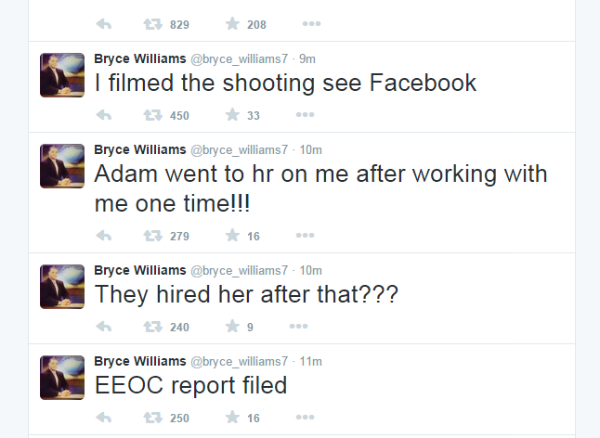
Task: Open Bryce Williams profile from EEOC tweet
Action: tap(139, 360)
